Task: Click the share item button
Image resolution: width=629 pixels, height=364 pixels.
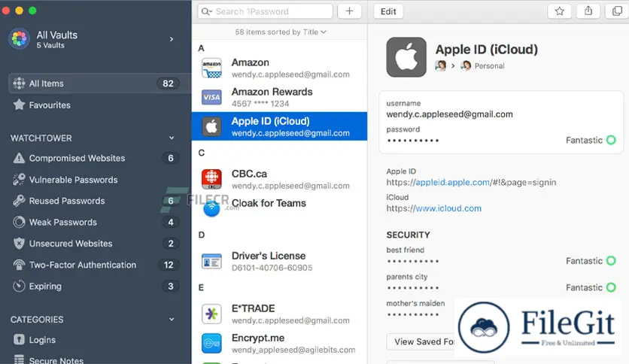Action: (588, 11)
